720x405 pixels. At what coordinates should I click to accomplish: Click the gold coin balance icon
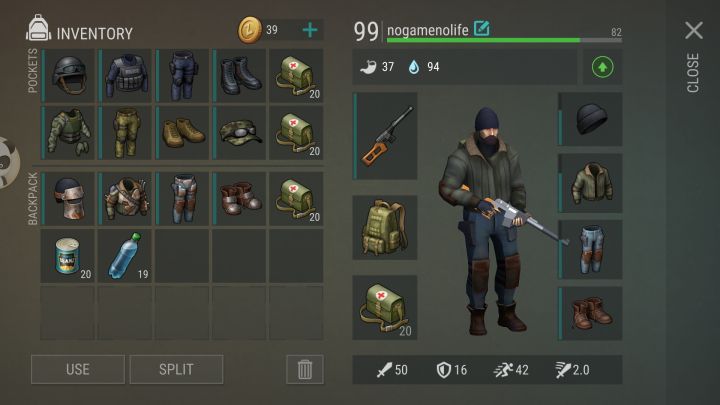pyautogui.click(x=249, y=30)
